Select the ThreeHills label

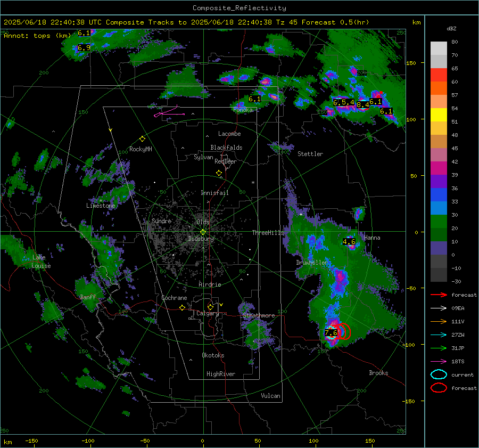(268, 233)
